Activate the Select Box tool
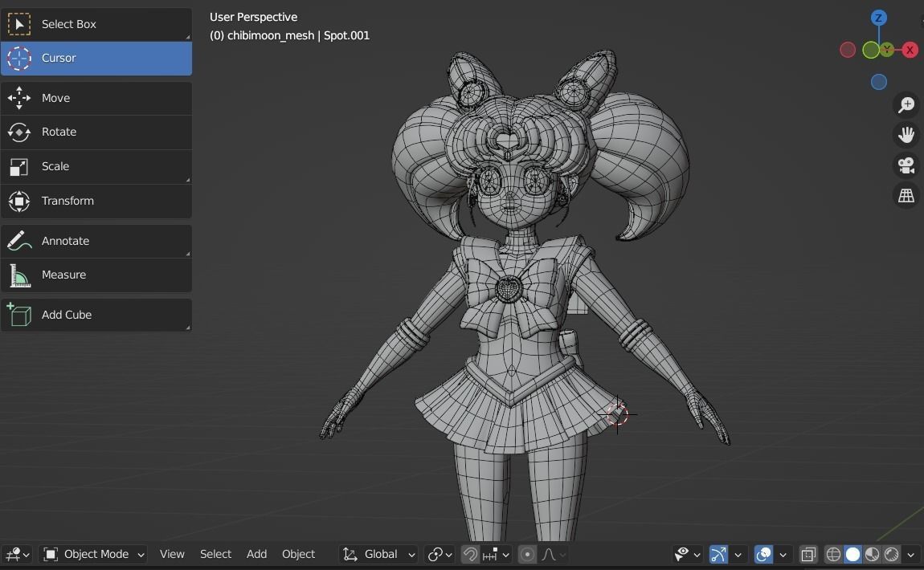Image resolution: width=924 pixels, height=570 pixels. click(96, 24)
